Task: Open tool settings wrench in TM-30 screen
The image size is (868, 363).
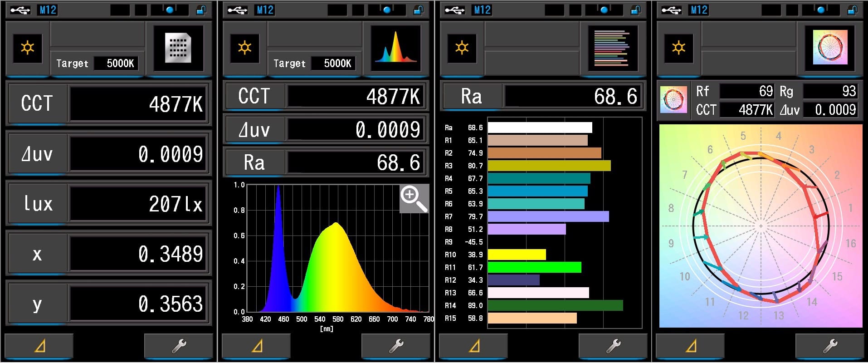Action: click(830, 346)
